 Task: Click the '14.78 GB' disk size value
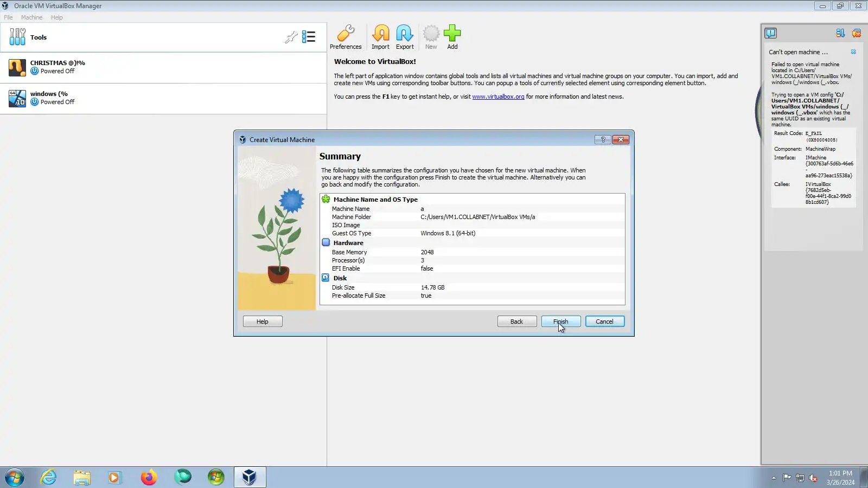point(432,287)
